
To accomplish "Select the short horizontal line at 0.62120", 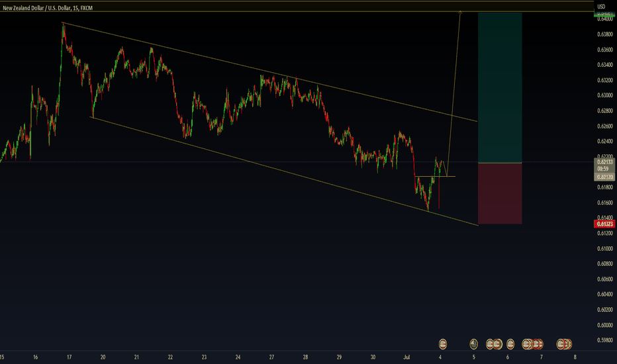I will [436, 176].
